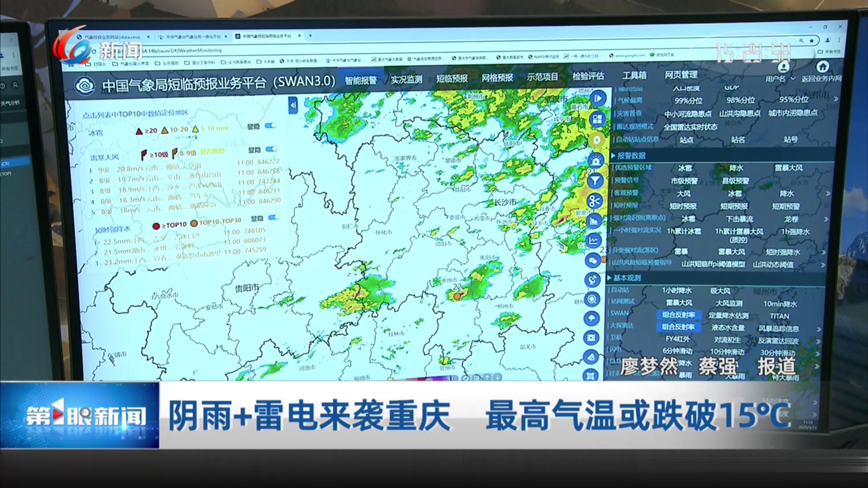Open the 实况监测 menu tab

pyautogui.click(x=406, y=80)
